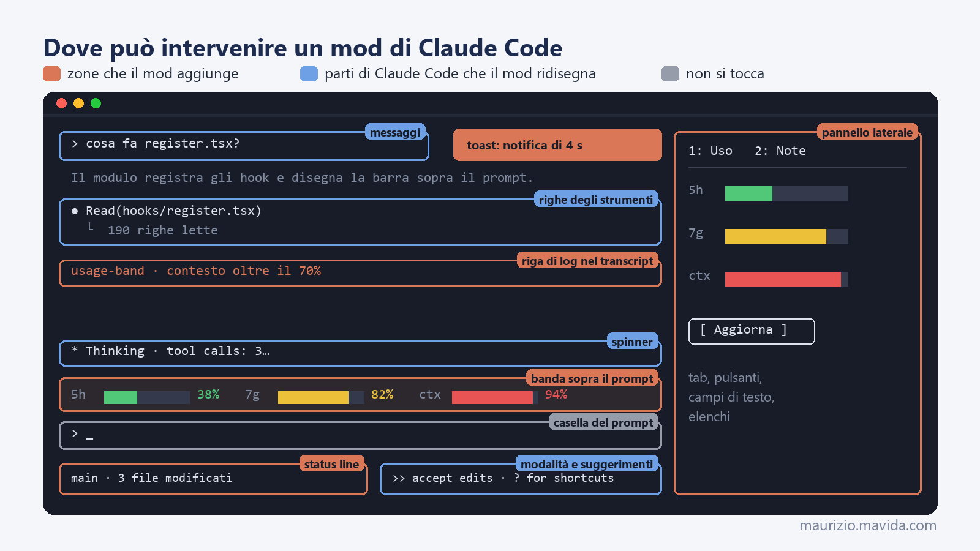Click the 7g yellow bar above the prompt
The height and width of the screenshot is (551, 980).
tap(313, 397)
